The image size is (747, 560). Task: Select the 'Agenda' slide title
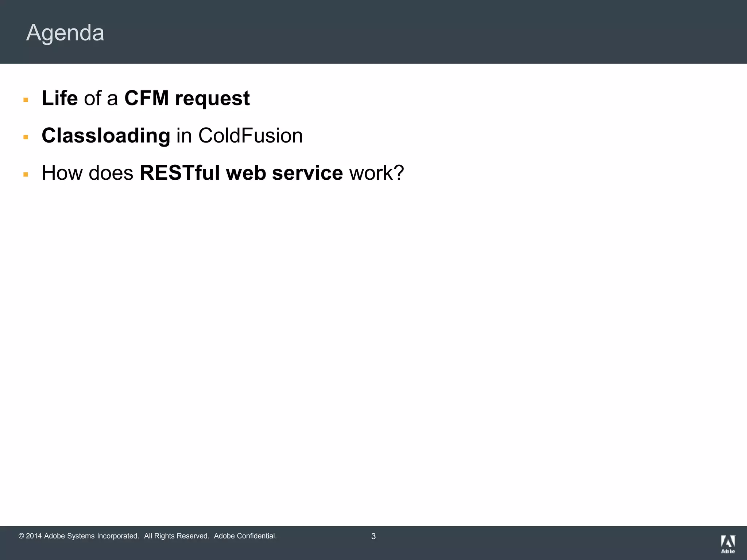(65, 33)
